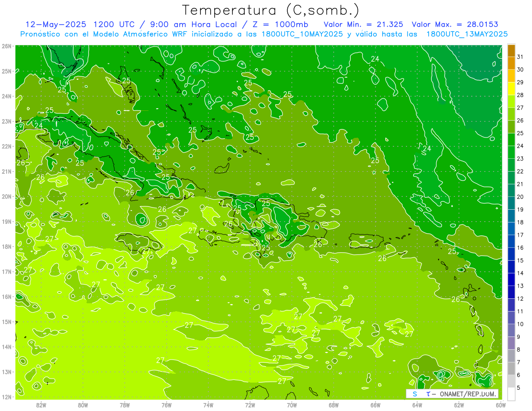This screenshot has width=532, height=411.
Task: Select the date text "12-May-2025"
Action: (55, 24)
